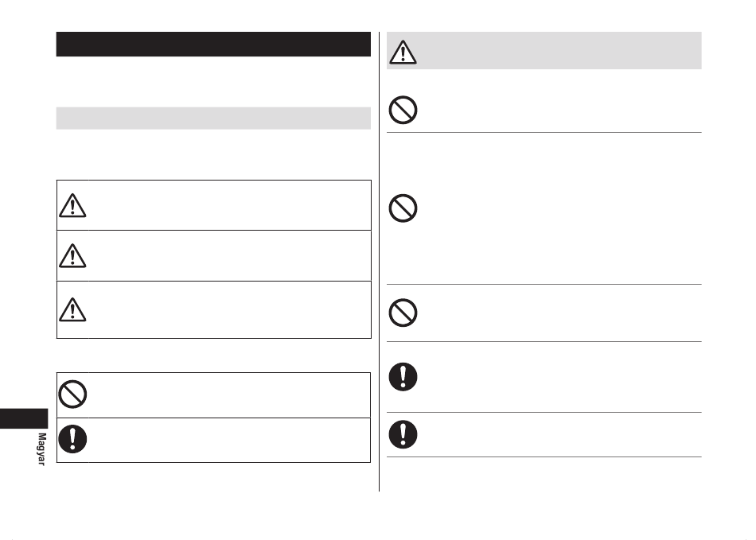756x540 pixels.
Task: Click the prohibition symbol in the two-row table
Action: [x=72, y=394]
